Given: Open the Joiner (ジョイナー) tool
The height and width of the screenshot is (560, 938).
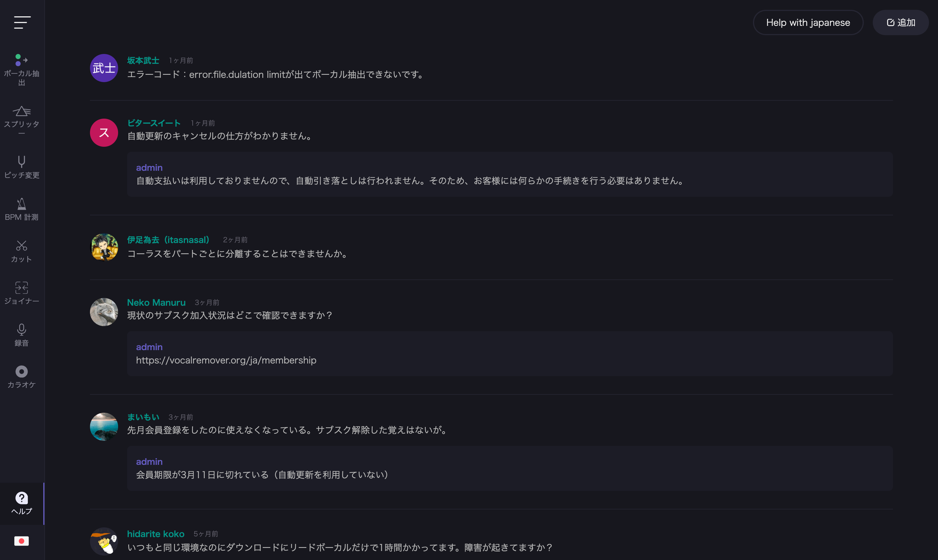Looking at the screenshot, I should pos(21,293).
